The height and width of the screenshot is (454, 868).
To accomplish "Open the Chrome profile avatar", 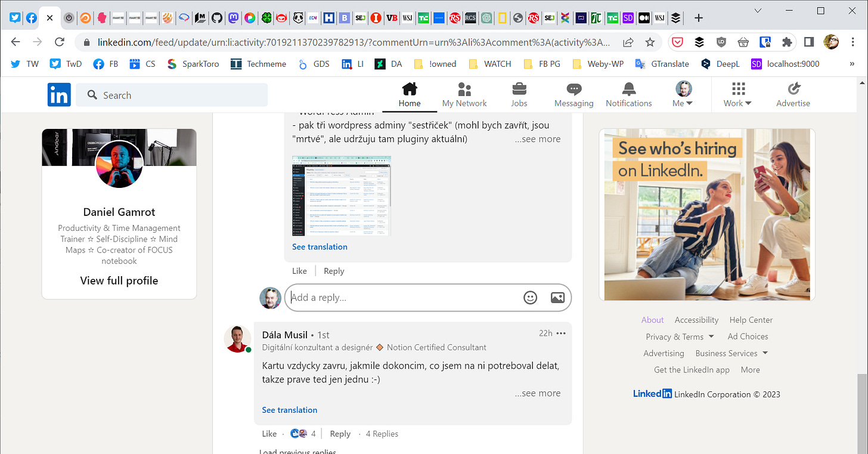I will click(x=831, y=42).
